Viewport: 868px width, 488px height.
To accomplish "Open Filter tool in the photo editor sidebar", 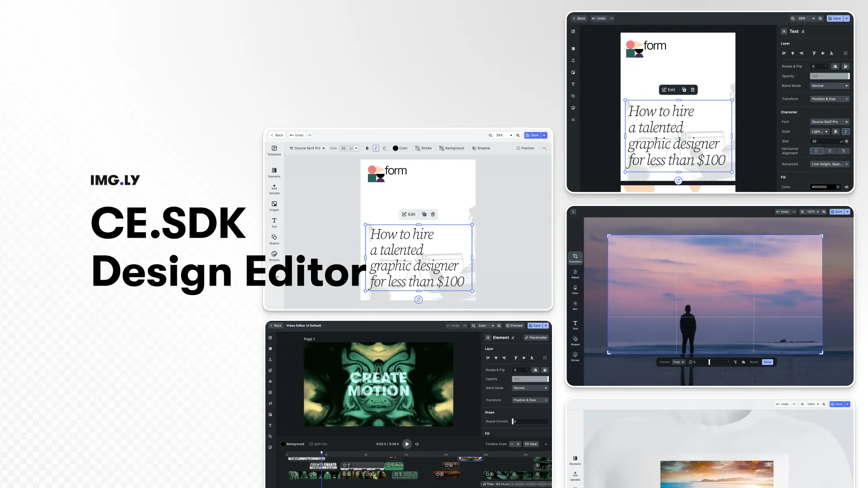I will (x=575, y=290).
